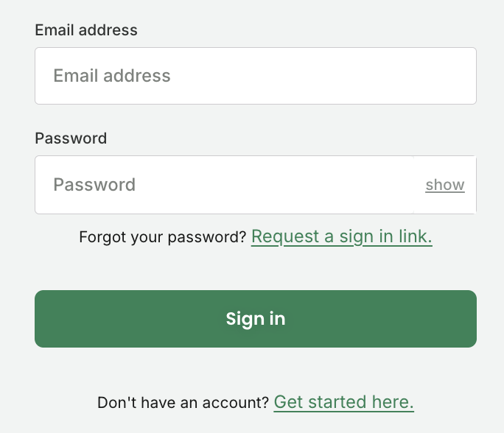Click the Email address label above the field

[86, 30]
